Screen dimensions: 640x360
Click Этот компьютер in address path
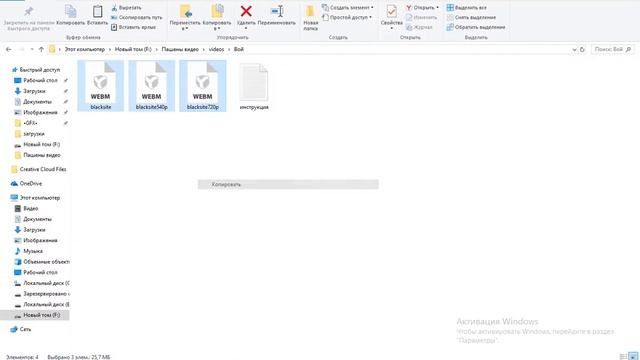(84, 49)
